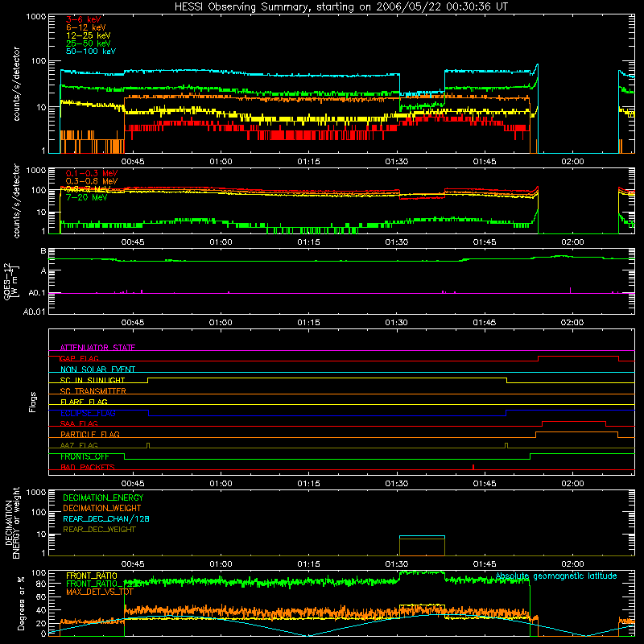This screenshot has height=644, width=644.
Task: Select the SAA_FLAG label
Action: pyautogui.click(x=79, y=423)
